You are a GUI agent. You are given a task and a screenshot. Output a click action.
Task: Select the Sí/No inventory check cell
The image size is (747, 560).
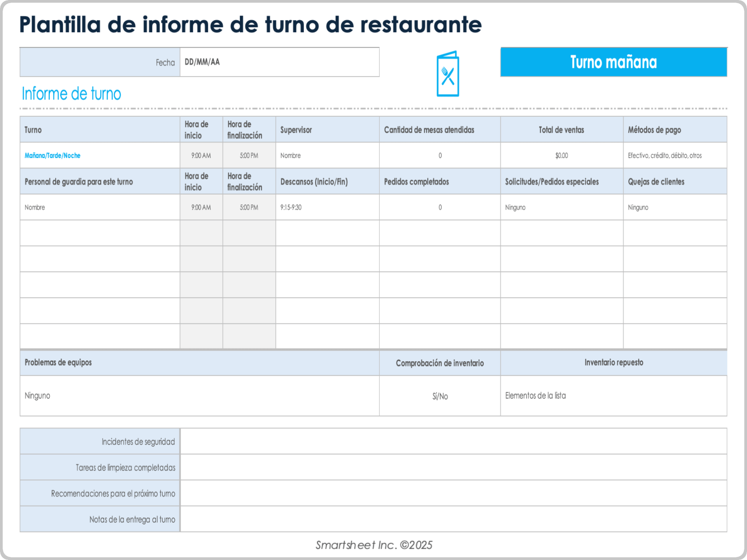(x=440, y=396)
